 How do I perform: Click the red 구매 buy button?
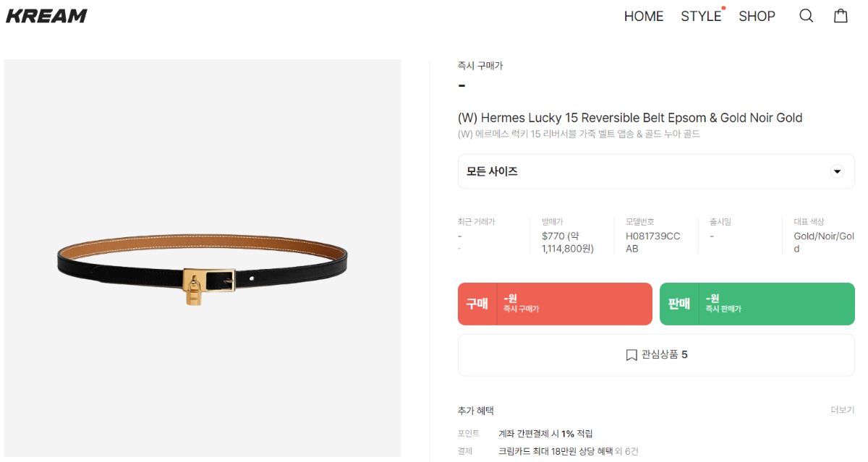tap(555, 304)
